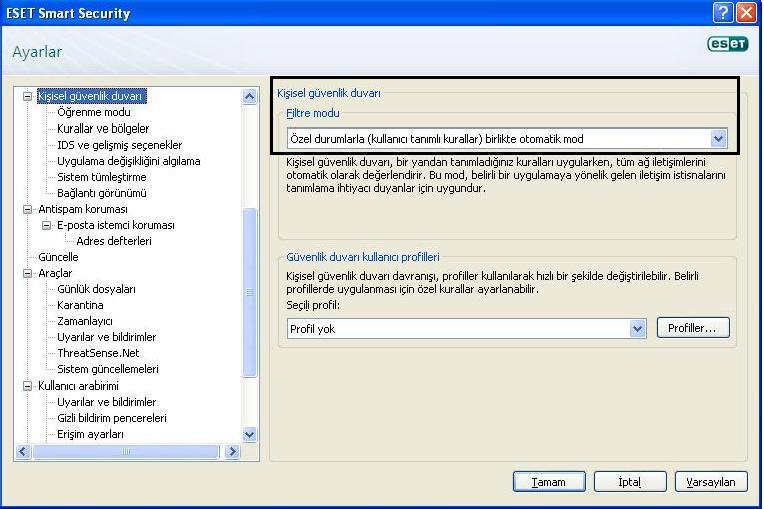The width and height of the screenshot is (764, 509).
Task: Open IDS ve gelişmiş seçenekler
Action: click(120, 145)
